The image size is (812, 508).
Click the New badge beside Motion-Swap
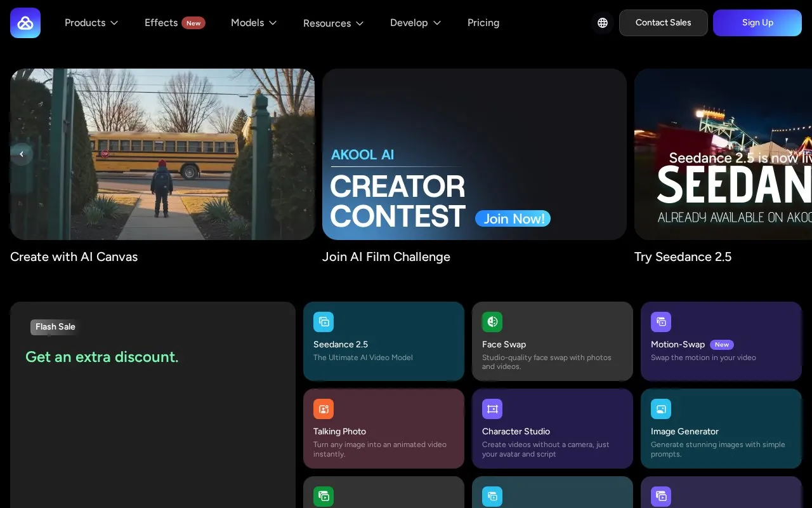(722, 345)
